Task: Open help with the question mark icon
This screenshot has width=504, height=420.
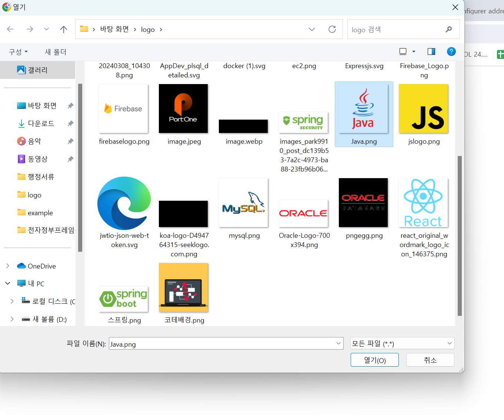Action: click(451, 51)
